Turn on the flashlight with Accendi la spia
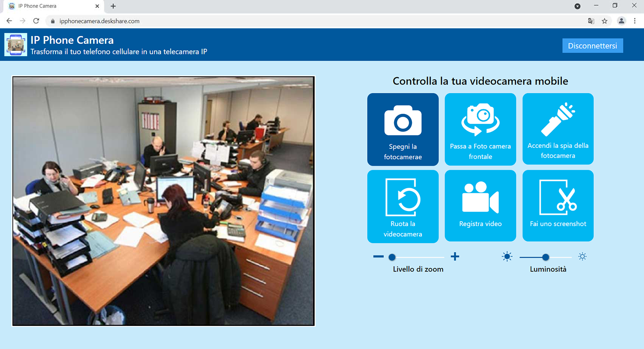644x349 pixels. coord(558,129)
